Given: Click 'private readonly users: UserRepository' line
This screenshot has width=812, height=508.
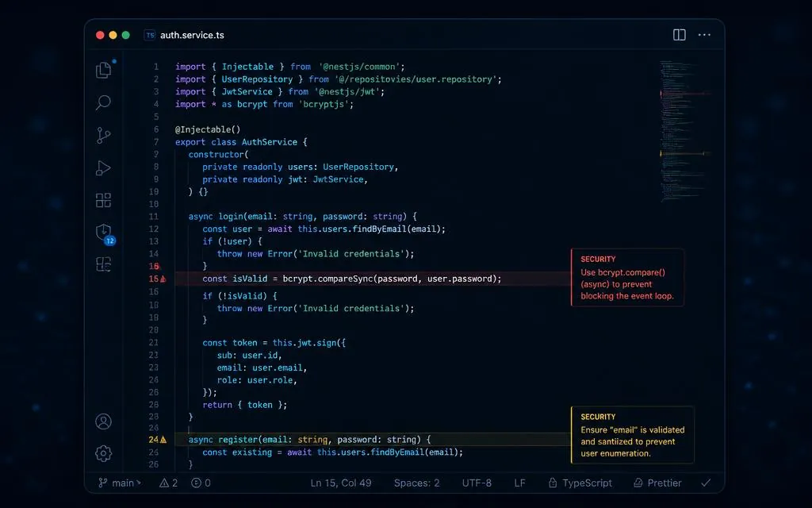Looking at the screenshot, I should [x=301, y=167].
